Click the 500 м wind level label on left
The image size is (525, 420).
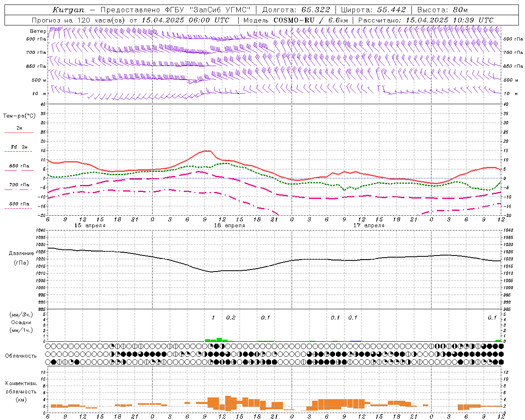point(39,80)
